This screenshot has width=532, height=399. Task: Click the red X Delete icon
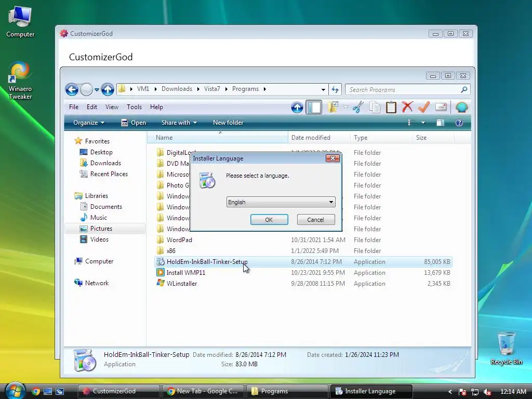coord(407,107)
